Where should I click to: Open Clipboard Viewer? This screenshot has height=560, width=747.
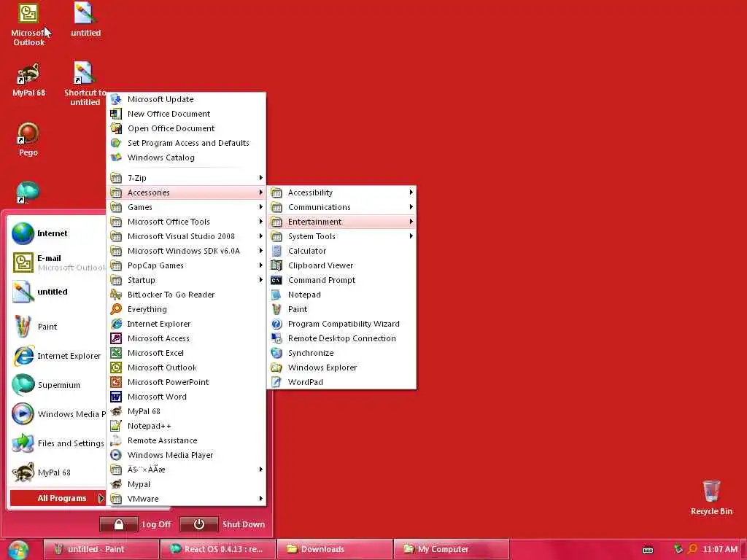[341, 265]
